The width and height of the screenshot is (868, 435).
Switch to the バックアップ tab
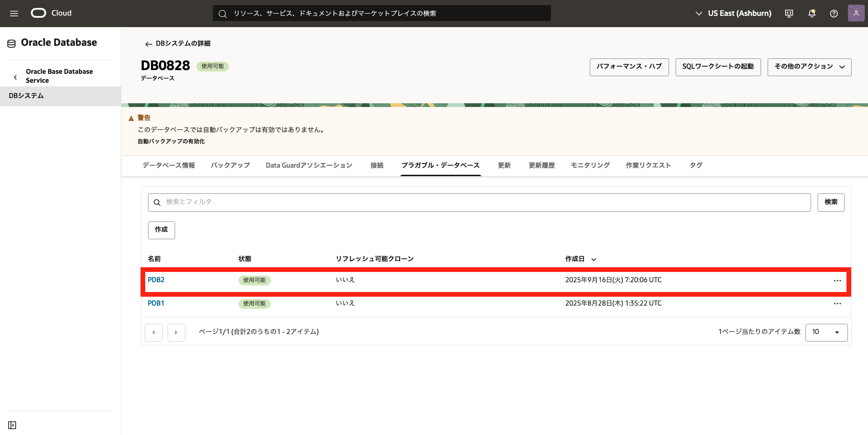230,165
